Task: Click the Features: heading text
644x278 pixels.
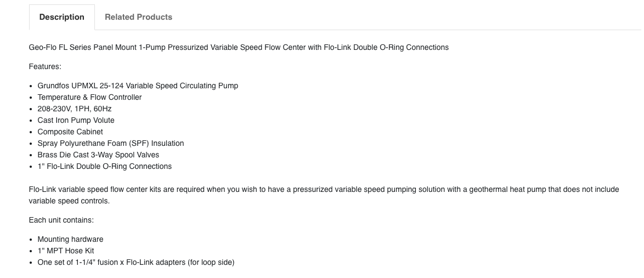Action: 45,66
